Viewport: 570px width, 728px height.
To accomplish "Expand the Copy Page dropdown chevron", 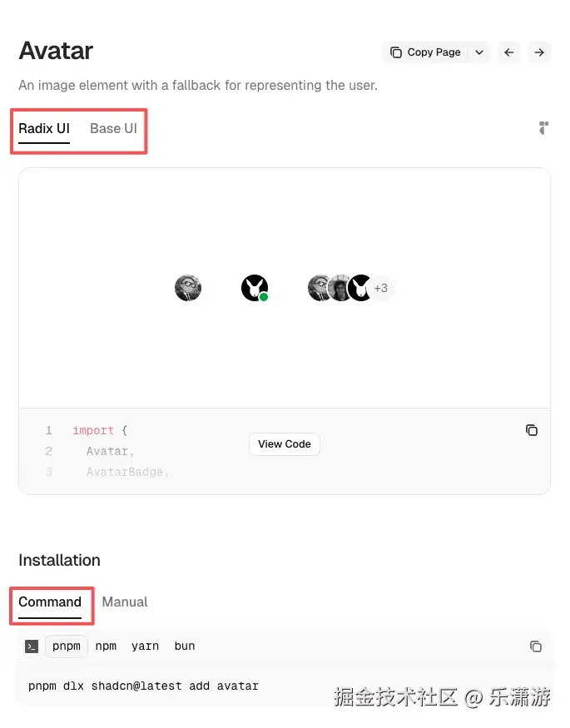I will (479, 52).
